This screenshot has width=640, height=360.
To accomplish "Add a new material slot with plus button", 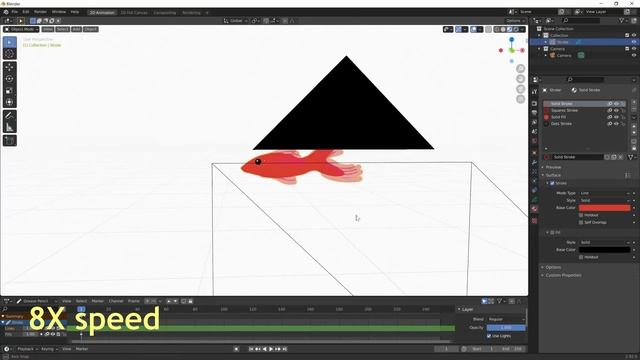I will (634, 102).
